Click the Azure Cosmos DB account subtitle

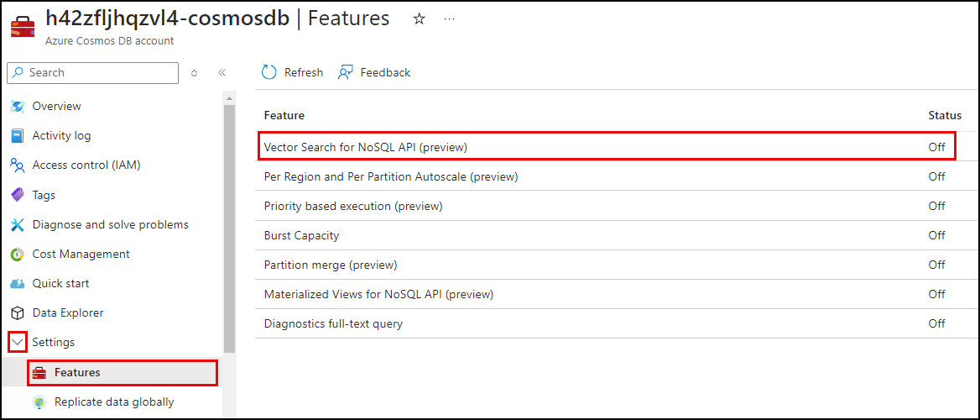(x=109, y=40)
